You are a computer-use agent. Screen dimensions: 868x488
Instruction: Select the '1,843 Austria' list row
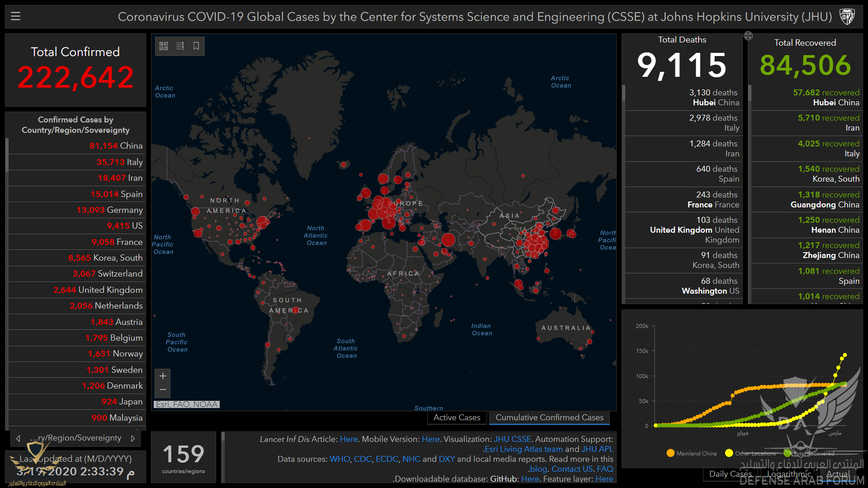pos(76,322)
